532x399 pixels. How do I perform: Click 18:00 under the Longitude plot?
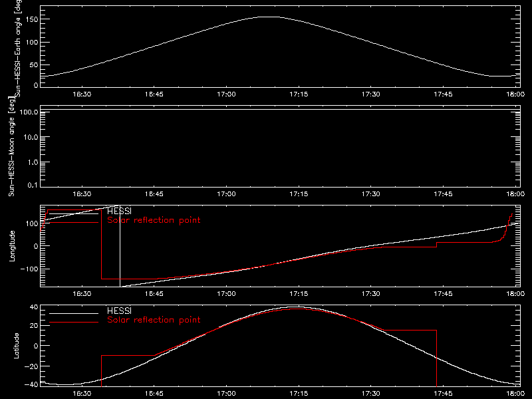click(515, 293)
